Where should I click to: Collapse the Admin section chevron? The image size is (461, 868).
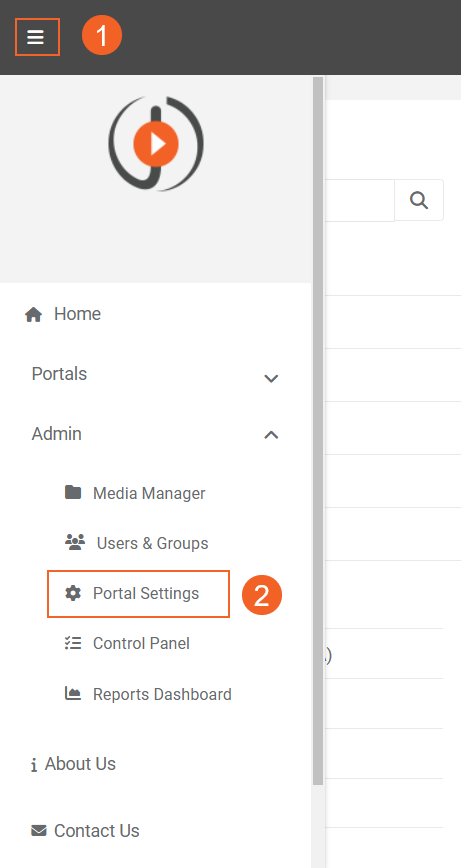pos(271,435)
